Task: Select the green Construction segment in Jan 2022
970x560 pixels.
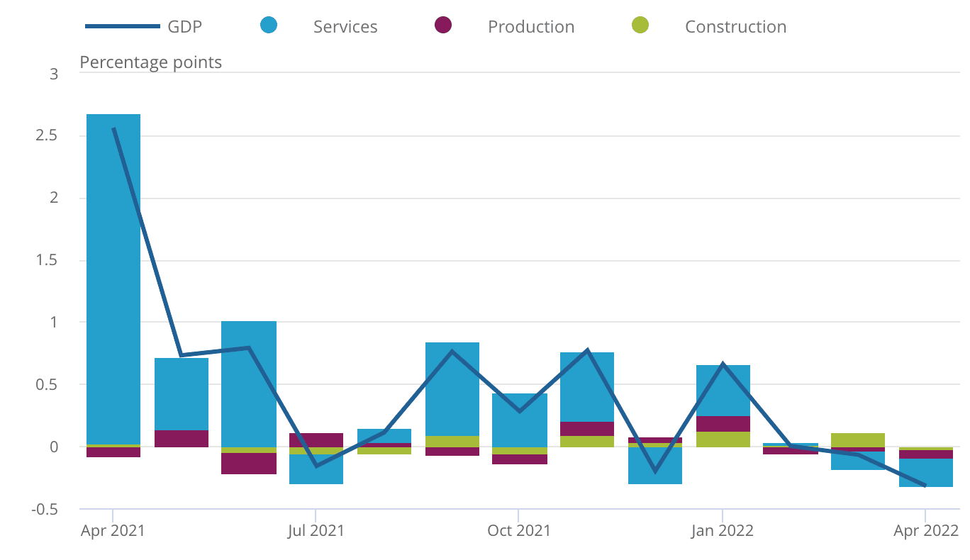Action: (x=723, y=439)
